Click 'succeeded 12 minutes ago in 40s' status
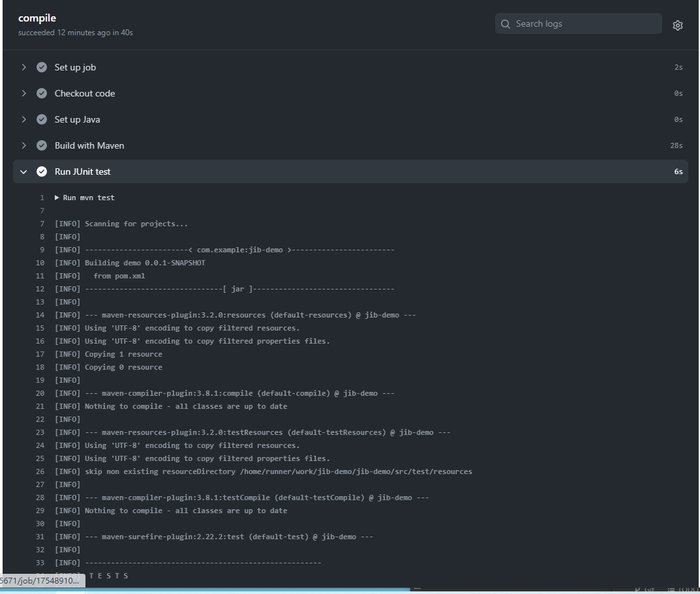 (x=76, y=33)
